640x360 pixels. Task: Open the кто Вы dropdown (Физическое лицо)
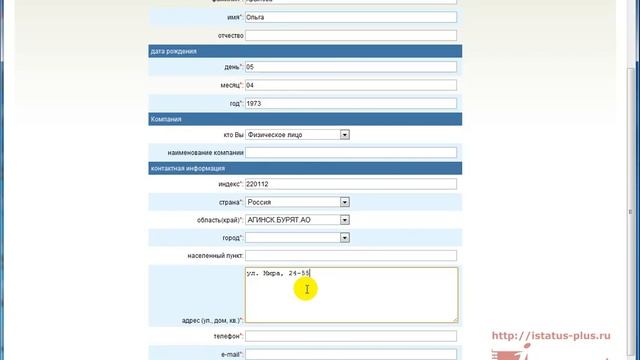[297, 135]
